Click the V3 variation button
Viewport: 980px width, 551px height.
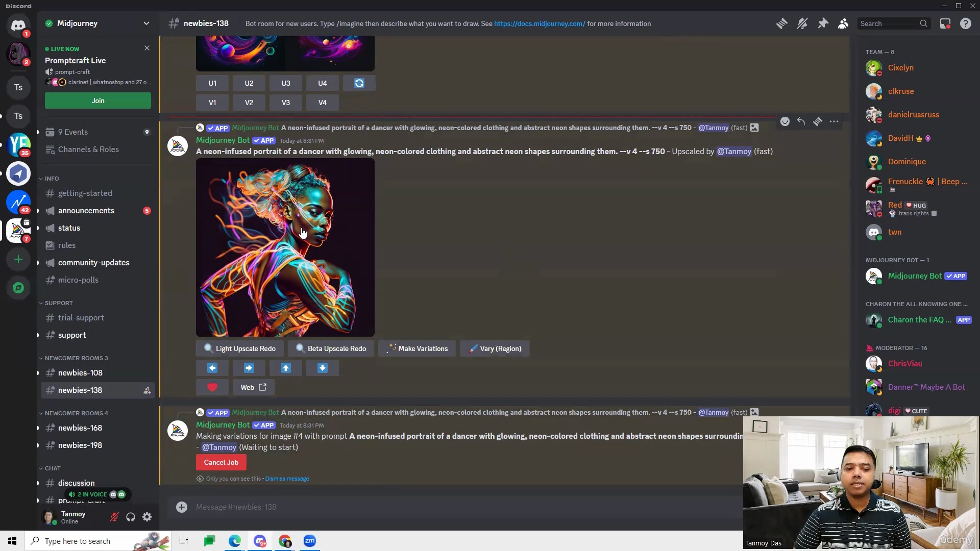(x=286, y=103)
